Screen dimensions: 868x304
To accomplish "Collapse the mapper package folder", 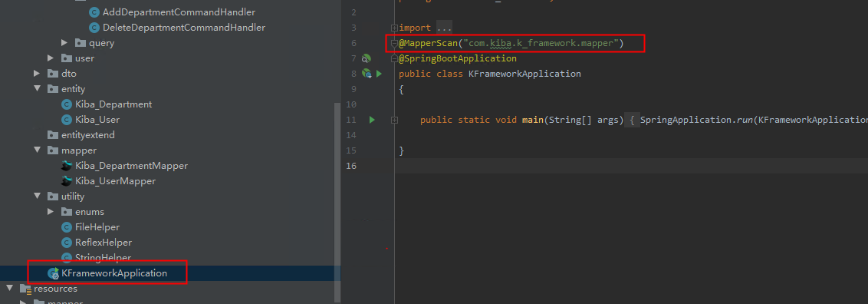I will tap(37, 150).
